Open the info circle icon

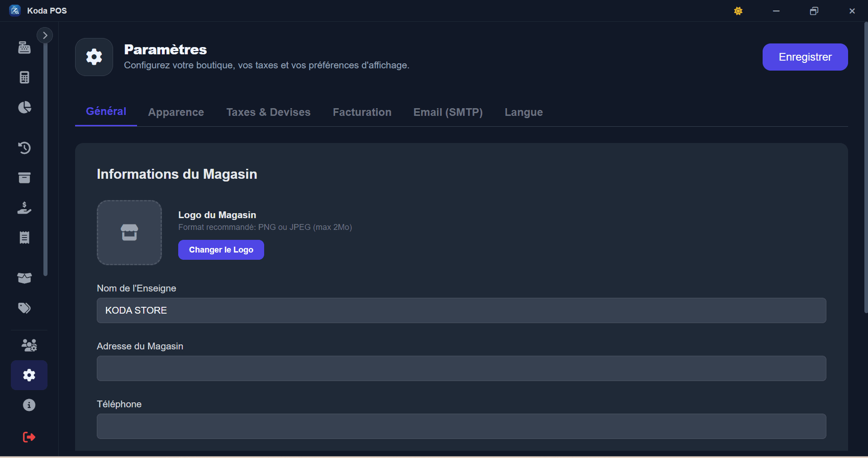(29, 405)
